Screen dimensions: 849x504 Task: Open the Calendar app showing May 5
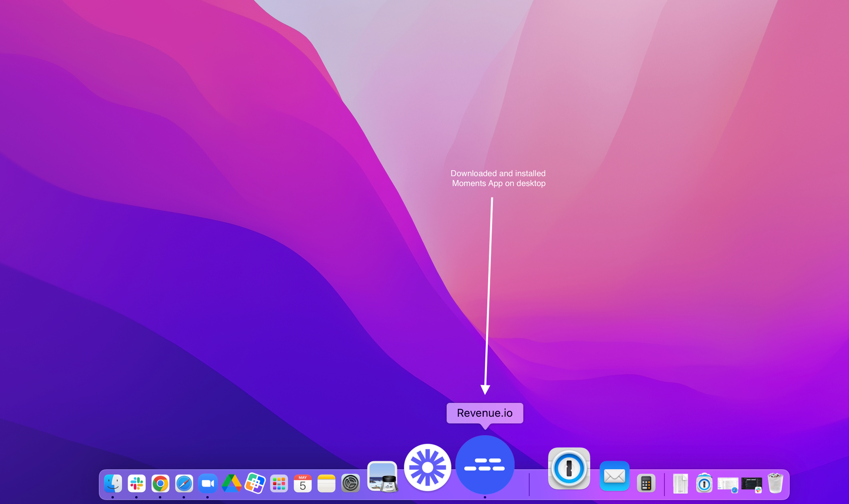click(303, 484)
